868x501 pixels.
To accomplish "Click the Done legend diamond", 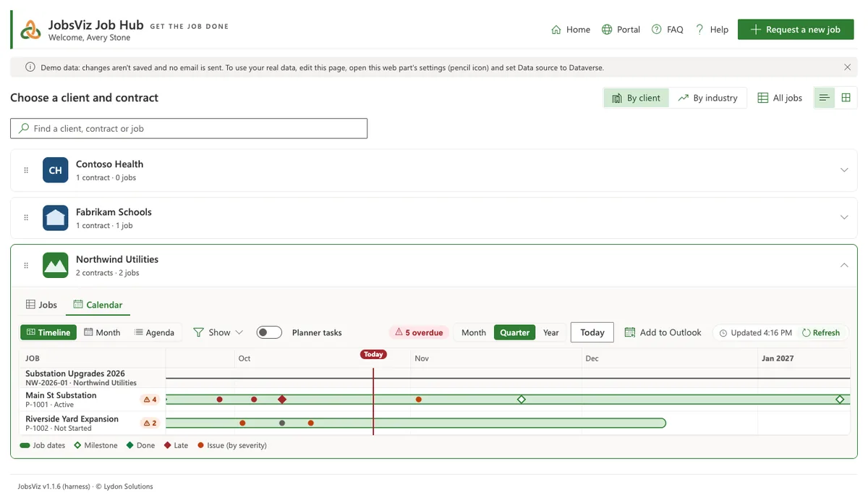I will point(129,445).
